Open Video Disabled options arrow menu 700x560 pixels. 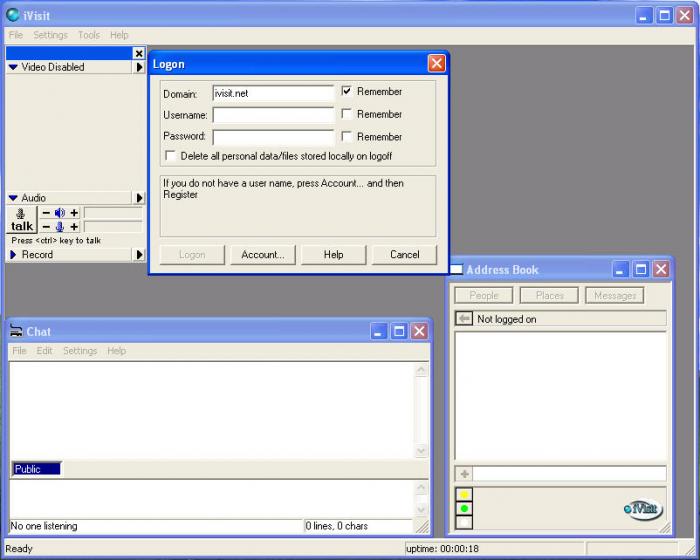(x=139, y=67)
